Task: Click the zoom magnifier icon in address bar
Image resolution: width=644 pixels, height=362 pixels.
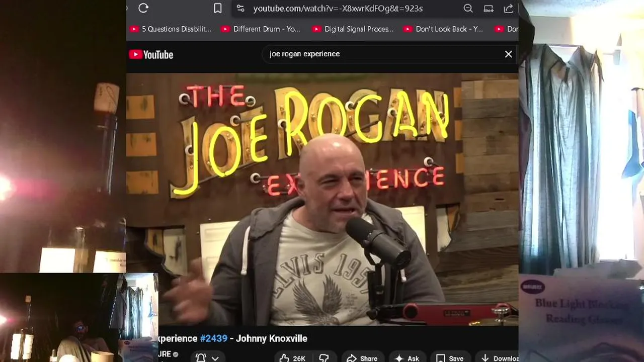Action: pyautogui.click(x=468, y=8)
